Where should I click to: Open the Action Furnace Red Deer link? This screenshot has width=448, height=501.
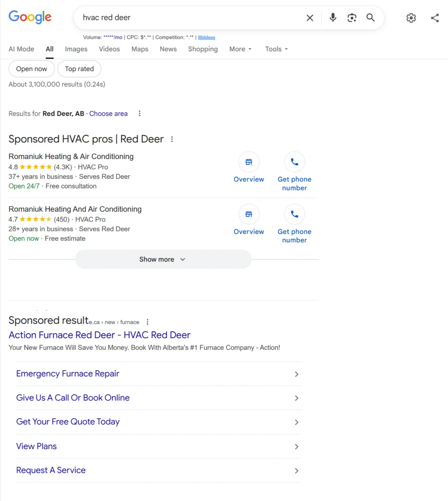(x=99, y=335)
